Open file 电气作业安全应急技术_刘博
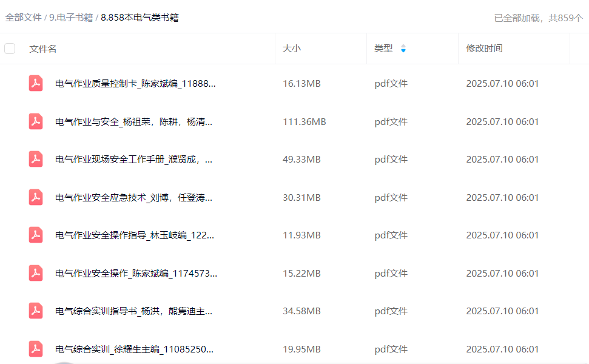 [x=133, y=198]
